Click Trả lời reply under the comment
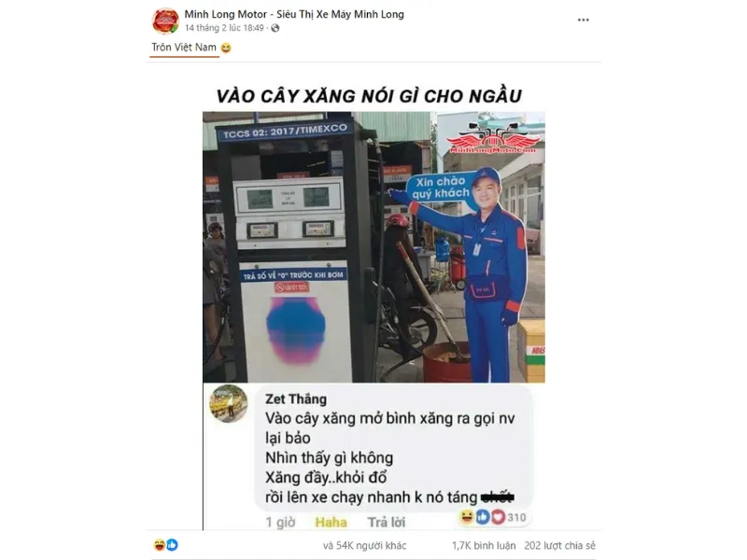 pos(387,523)
